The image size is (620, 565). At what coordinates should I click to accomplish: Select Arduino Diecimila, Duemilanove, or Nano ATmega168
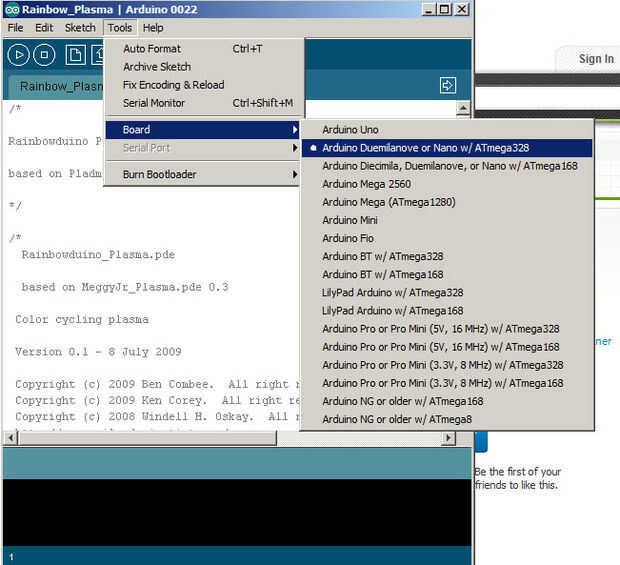pos(447,166)
